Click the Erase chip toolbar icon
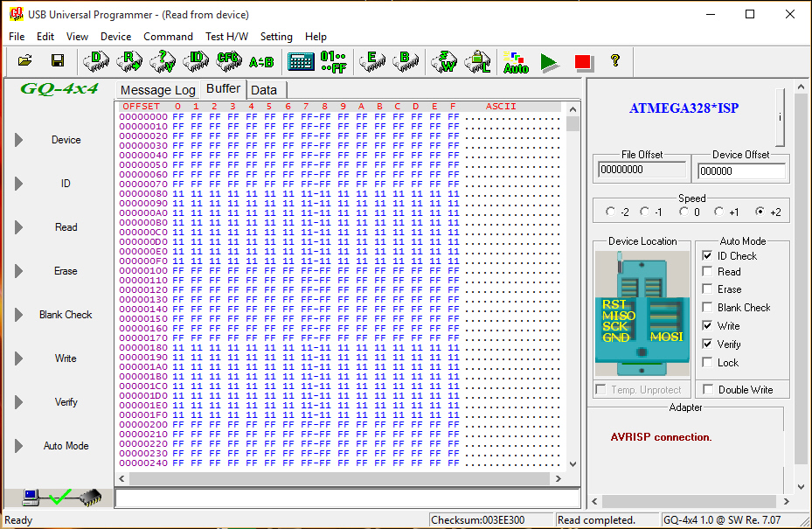 tap(373, 60)
